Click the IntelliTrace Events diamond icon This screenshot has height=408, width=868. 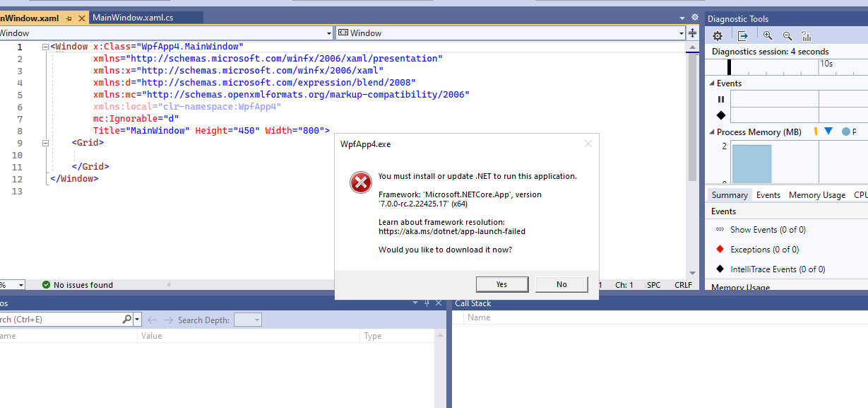(x=720, y=269)
